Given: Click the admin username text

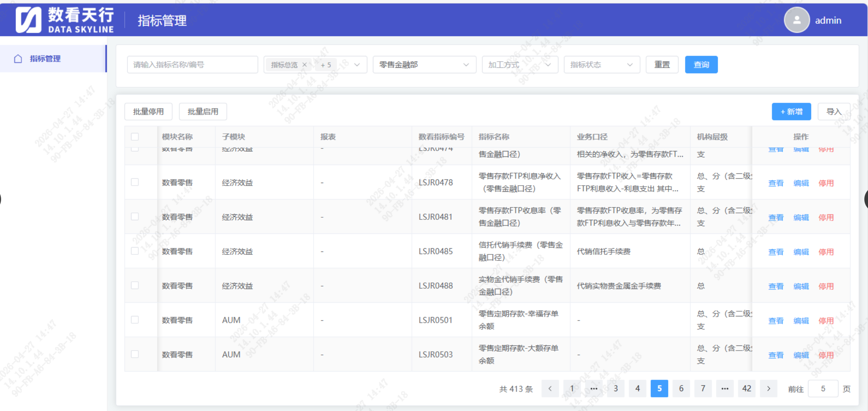Looking at the screenshot, I should pyautogui.click(x=828, y=20).
